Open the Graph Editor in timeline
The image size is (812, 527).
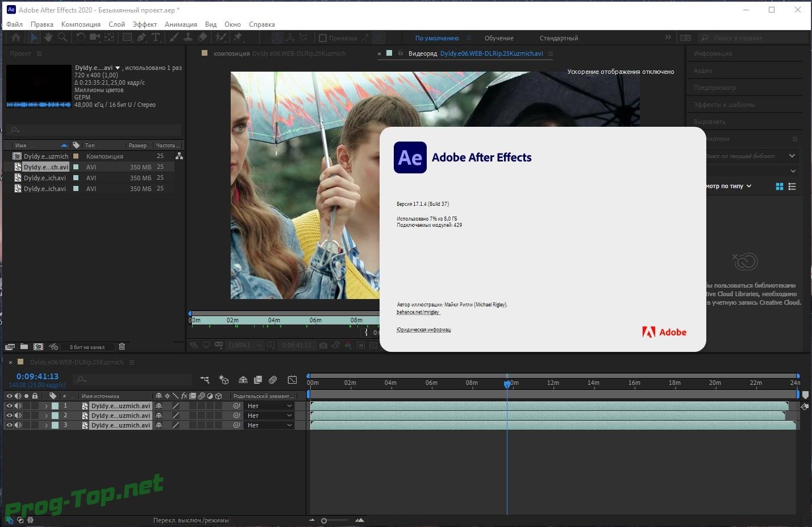pyautogui.click(x=292, y=380)
